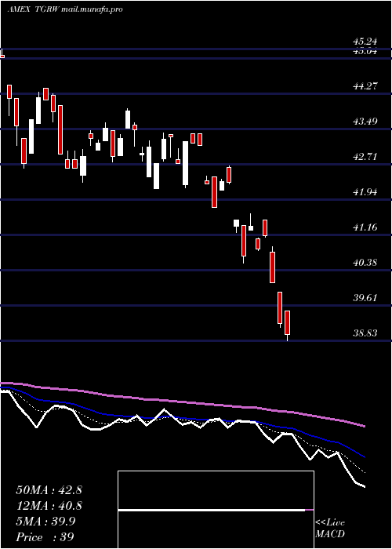
Task: Click the 43.49 price axis label
Action: 365,121
